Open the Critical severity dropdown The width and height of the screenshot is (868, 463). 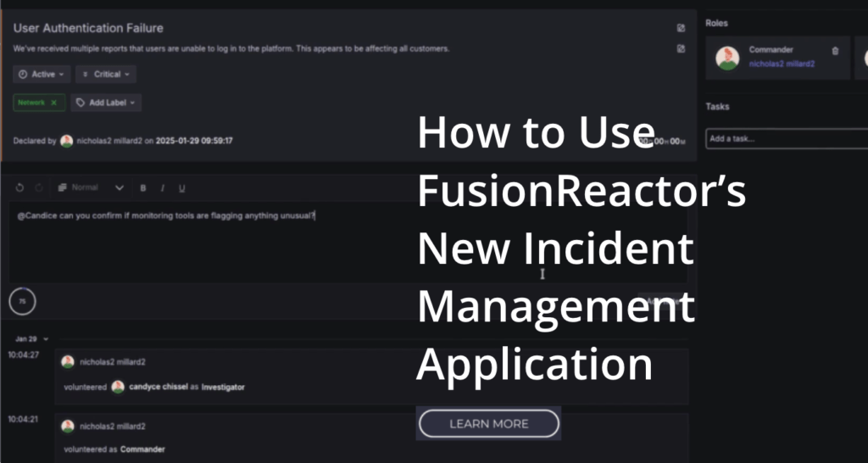[106, 75]
